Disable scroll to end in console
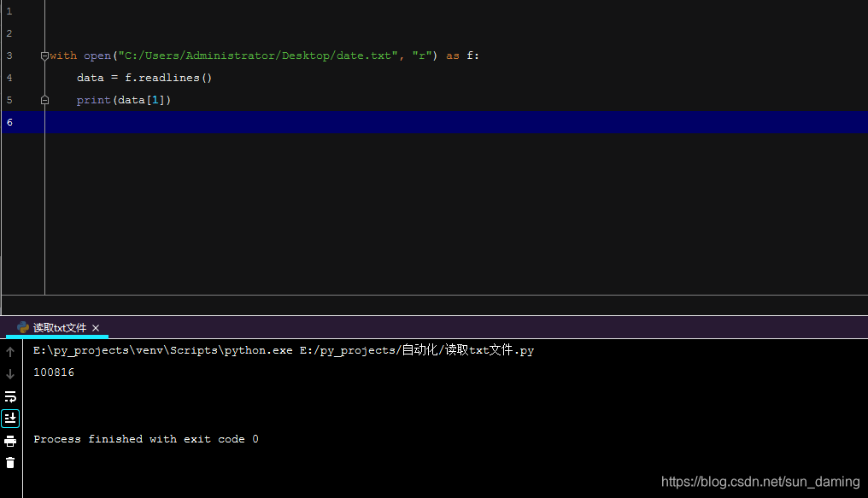 point(10,419)
